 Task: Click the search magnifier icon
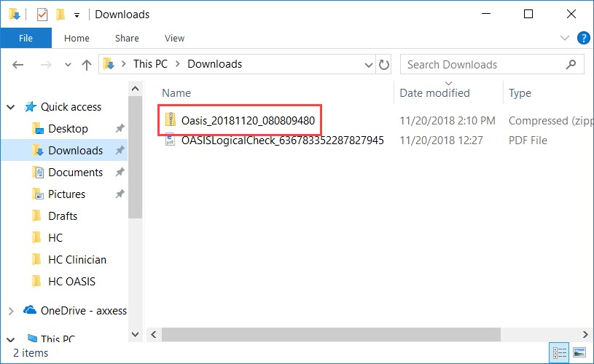click(x=571, y=65)
